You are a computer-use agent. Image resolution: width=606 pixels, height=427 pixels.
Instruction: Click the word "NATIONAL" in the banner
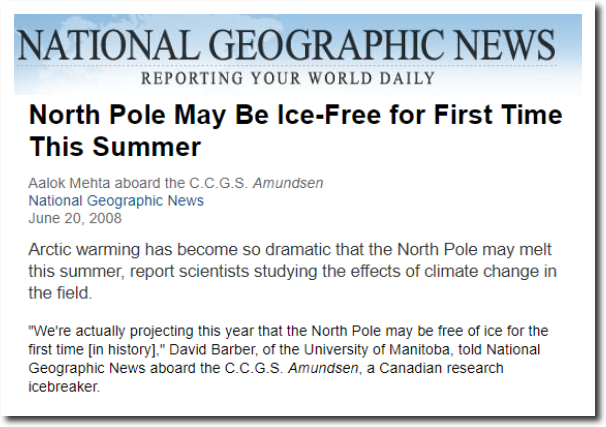(109, 45)
